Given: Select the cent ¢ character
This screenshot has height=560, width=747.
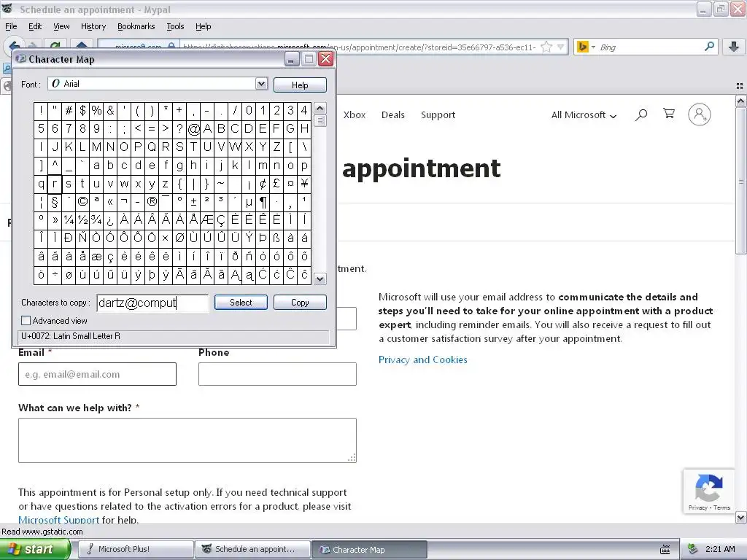Looking at the screenshot, I should pos(263,184).
